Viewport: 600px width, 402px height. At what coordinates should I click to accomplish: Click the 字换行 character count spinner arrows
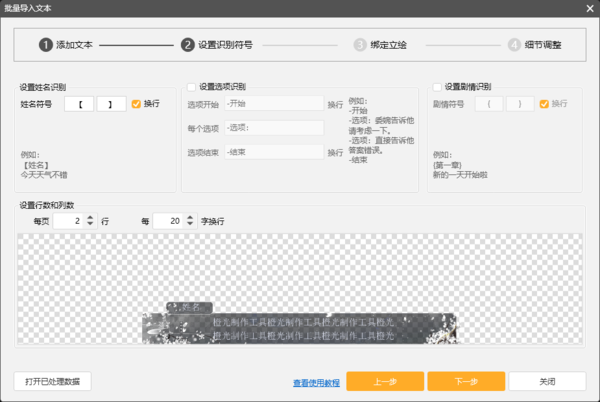(191, 220)
